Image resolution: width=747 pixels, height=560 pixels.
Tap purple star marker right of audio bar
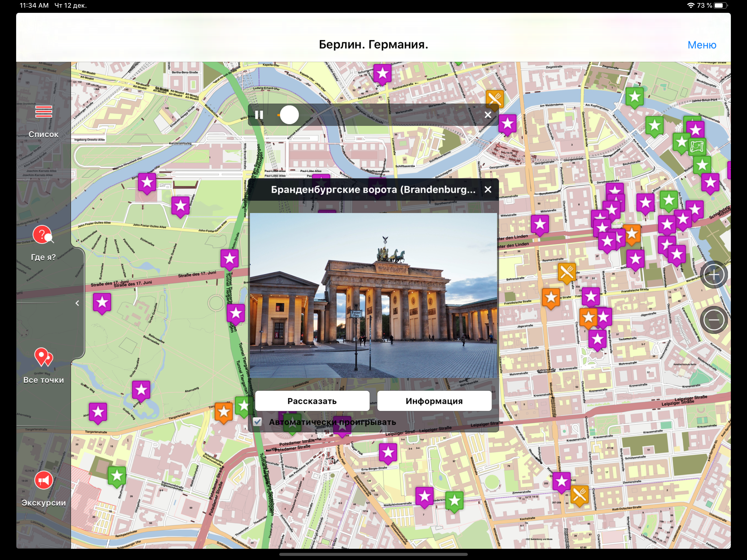(x=507, y=124)
